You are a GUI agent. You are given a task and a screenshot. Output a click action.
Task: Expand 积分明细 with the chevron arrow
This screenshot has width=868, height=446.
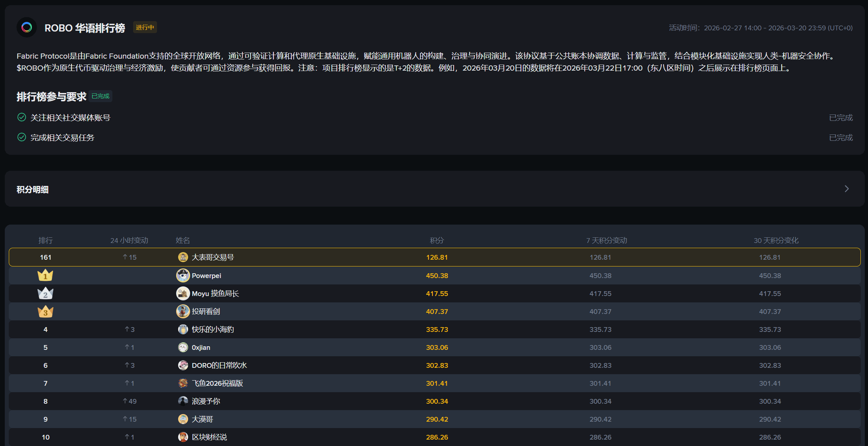[x=846, y=189]
